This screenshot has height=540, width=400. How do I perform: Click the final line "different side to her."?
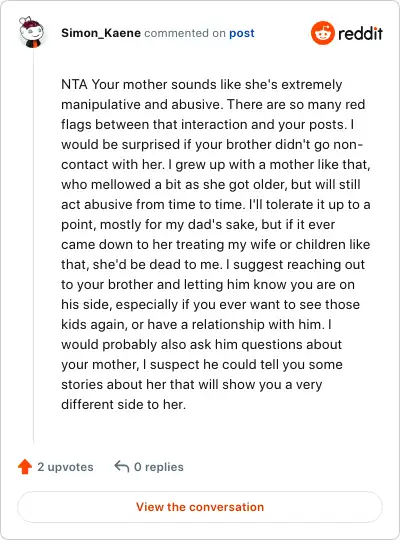(x=123, y=404)
